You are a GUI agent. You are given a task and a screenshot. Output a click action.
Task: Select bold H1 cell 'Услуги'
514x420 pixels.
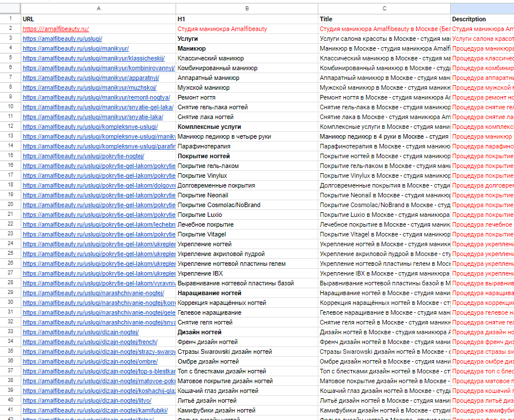pos(247,39)
